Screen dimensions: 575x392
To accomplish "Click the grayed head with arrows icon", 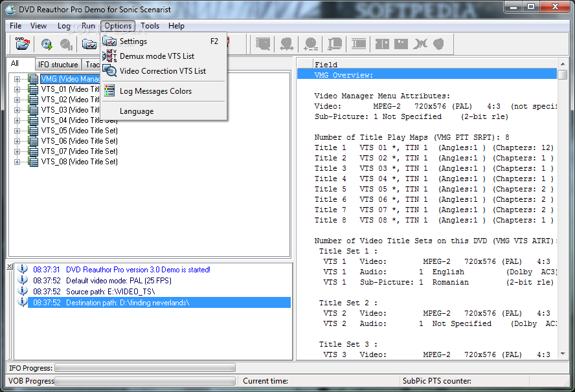I will pos(286,44).
